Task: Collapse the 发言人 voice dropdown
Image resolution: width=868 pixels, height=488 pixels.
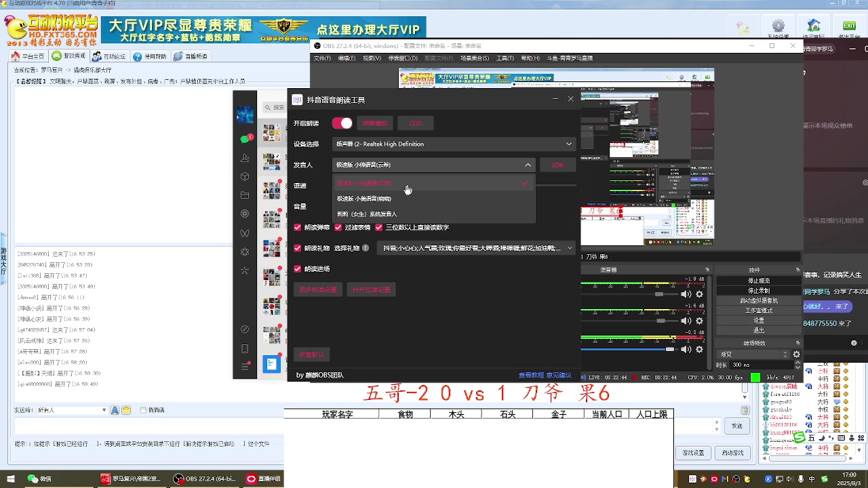Action: click(x=434, y=165)
